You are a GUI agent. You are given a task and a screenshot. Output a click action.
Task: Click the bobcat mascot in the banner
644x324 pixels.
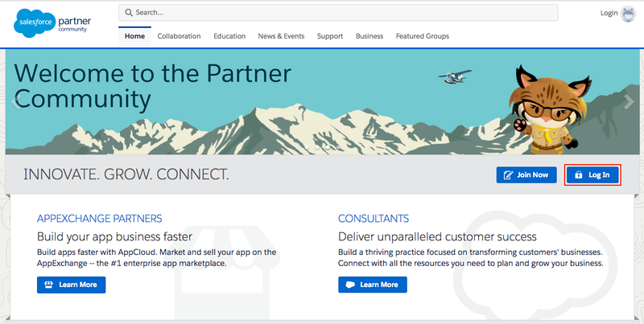549,109
